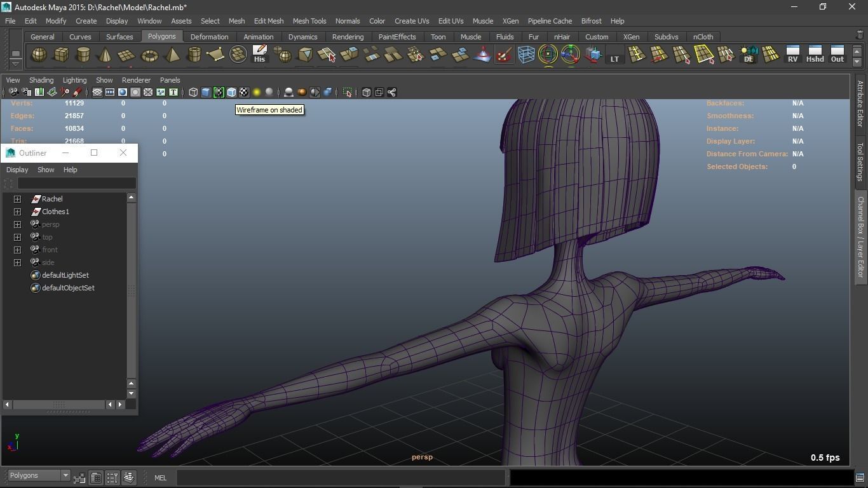Open the Mesh Tools menu
This screenshot has width=868, height=488.
pos(309,21)
